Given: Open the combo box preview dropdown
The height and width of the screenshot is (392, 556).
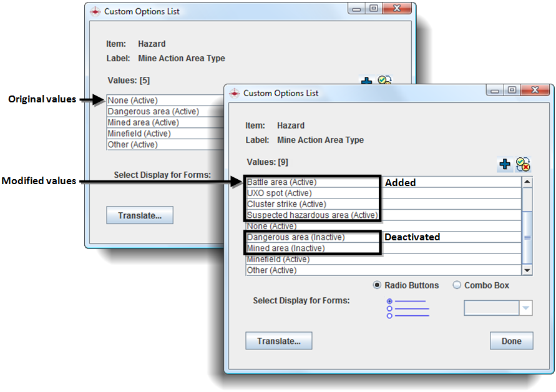Looking at the screenshot, I should 525,308.
